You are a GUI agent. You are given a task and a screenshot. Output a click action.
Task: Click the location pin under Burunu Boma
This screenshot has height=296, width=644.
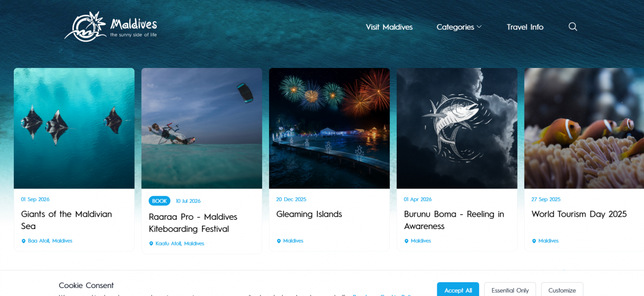(x=406, y=241)
